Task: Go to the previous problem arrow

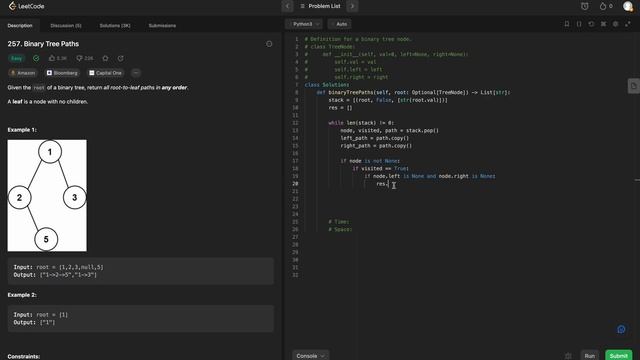Action: tap(287, 6)
